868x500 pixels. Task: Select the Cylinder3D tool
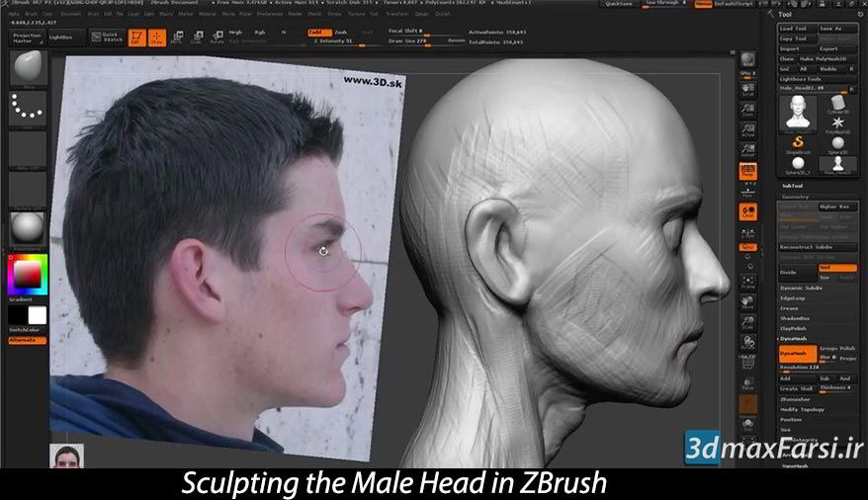tap(838, 104)
